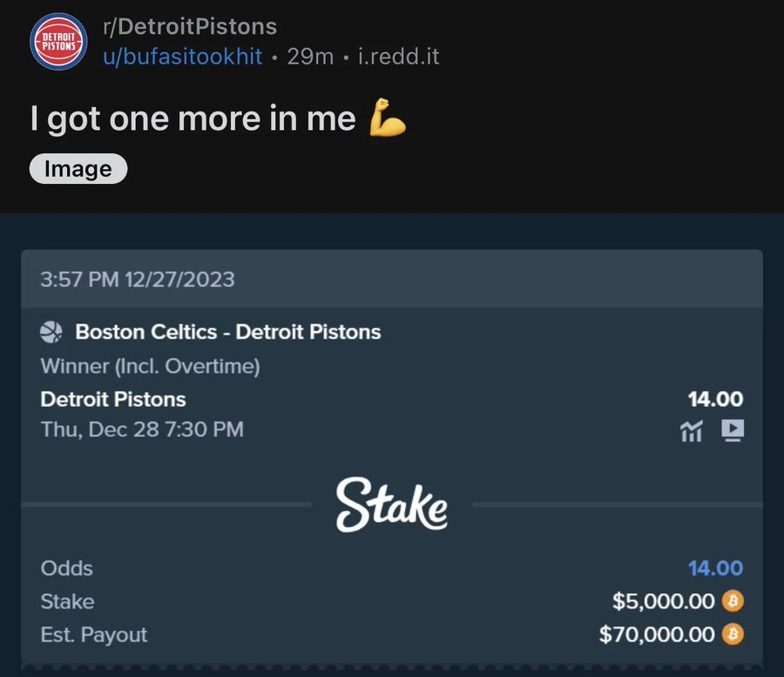Image resolution: width=784 pixels, height=677 pixels.
Task: Open the post titled "I got one more in me"
Action: pos(193,118)
